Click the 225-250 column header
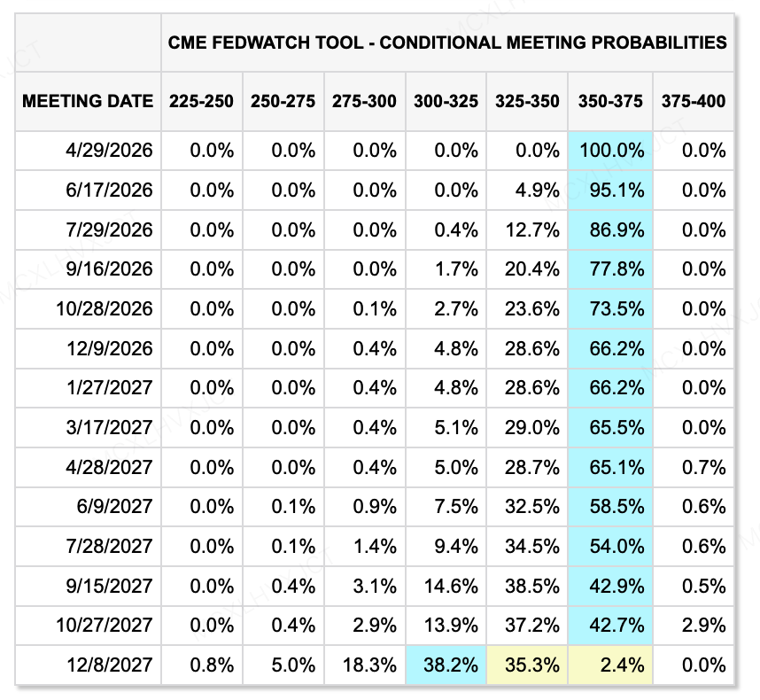760x700 pixels. coord(202,101)
